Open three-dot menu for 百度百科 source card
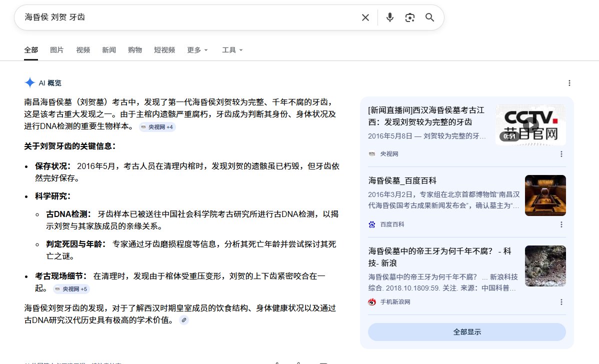 [561, 224]
